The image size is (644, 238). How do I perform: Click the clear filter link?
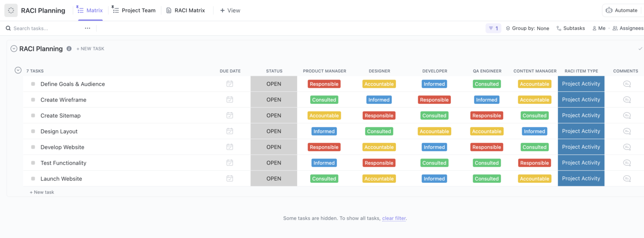tap(394, 218)
